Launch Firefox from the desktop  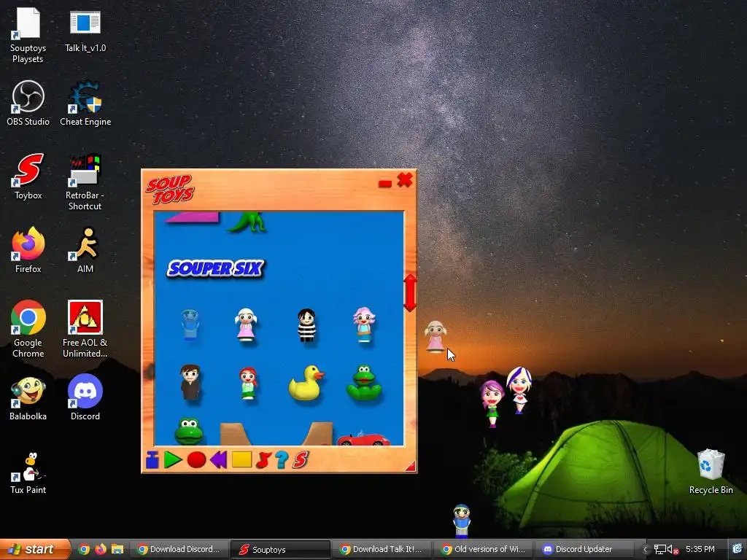tap(28, 250)
